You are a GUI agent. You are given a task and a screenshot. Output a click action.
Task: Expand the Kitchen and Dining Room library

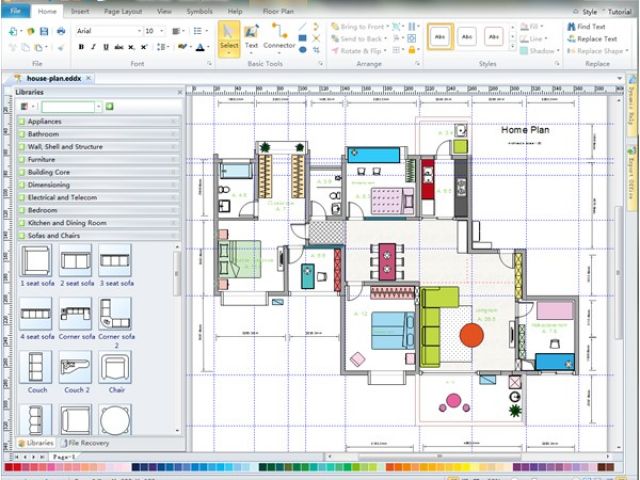[67, 223]
